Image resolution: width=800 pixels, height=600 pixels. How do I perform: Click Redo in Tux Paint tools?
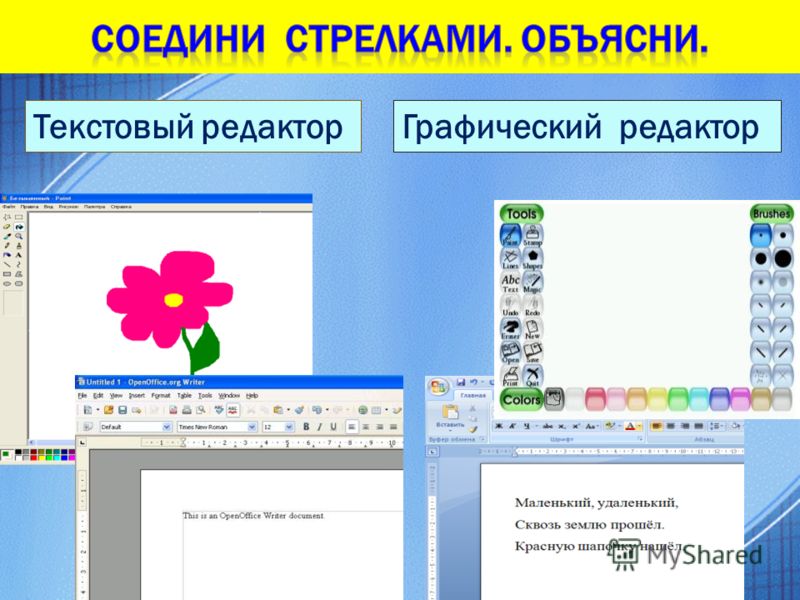click(x=532, y=306)
